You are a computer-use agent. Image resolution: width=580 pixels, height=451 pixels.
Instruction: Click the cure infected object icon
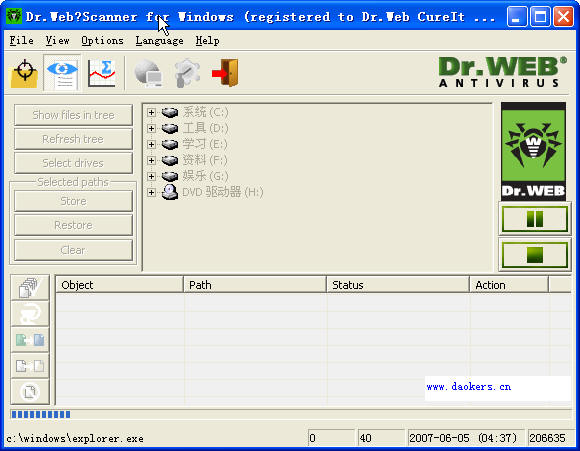coord(30,313)
